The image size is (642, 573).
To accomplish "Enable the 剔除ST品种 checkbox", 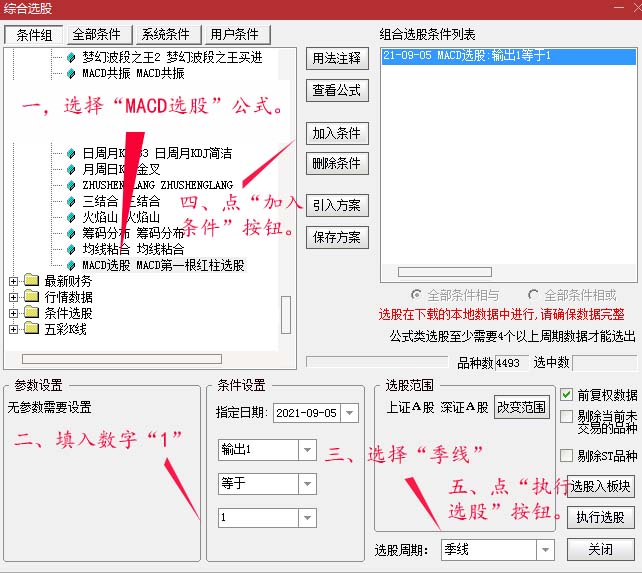I will (566, 455).
